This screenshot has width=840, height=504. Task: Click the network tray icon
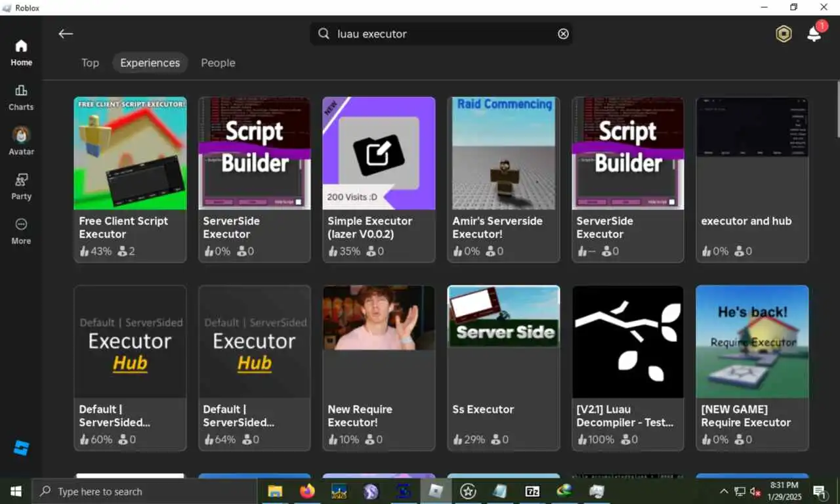[x=740, y=492]
